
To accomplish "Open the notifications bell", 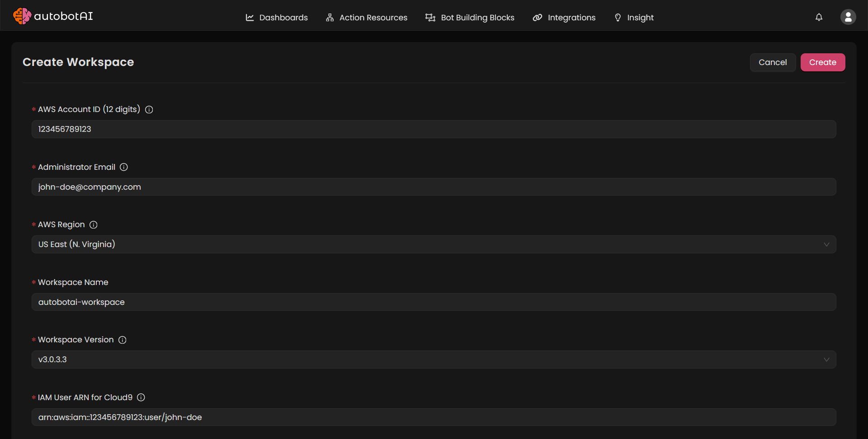I will pos(819,17).
